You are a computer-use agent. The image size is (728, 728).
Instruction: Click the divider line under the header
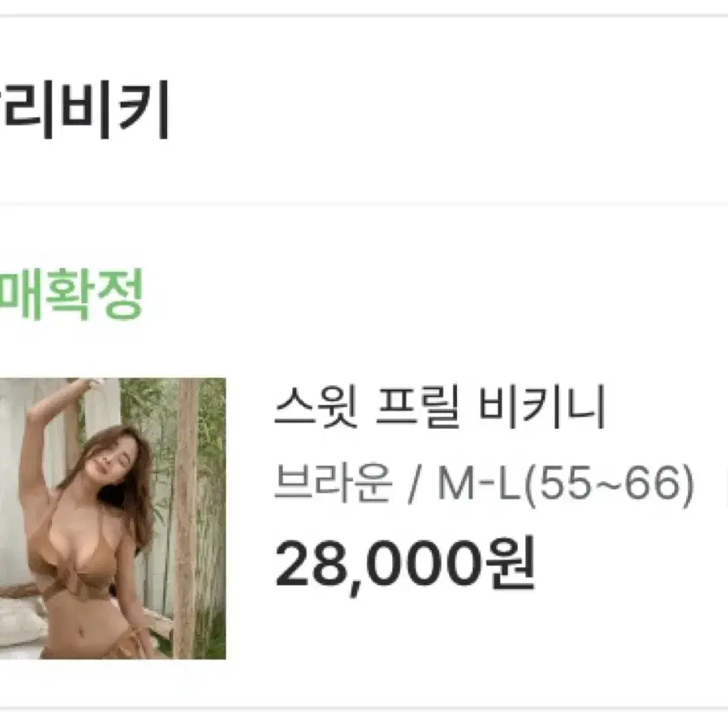(x=364, y=203)
